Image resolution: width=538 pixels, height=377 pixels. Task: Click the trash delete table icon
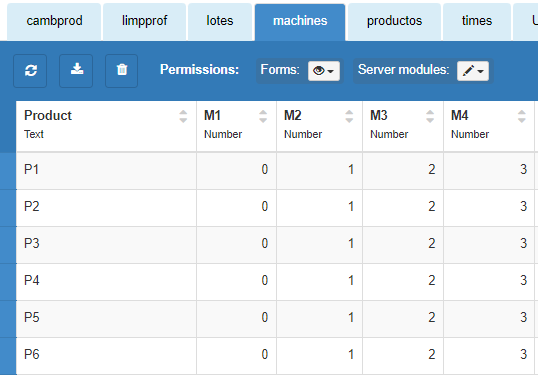pos(121,71)
